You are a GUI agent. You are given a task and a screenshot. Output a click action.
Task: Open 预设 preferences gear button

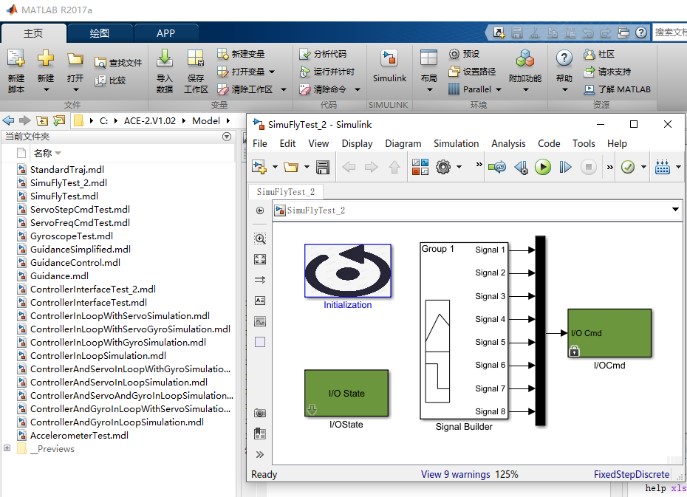pos(464,54)
